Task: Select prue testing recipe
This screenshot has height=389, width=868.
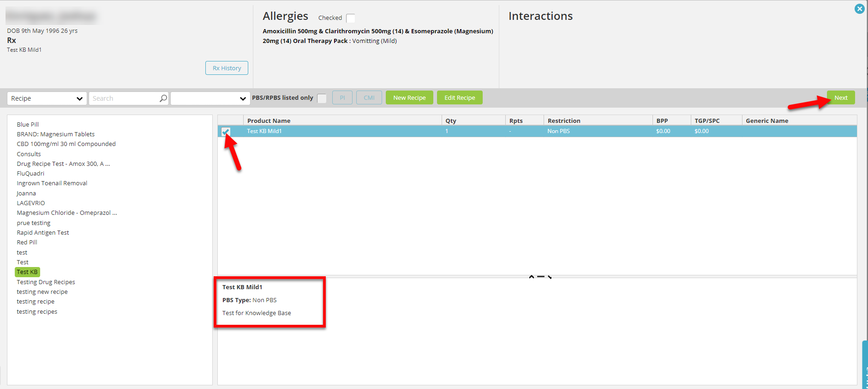Action: click(x=34, y=223)
